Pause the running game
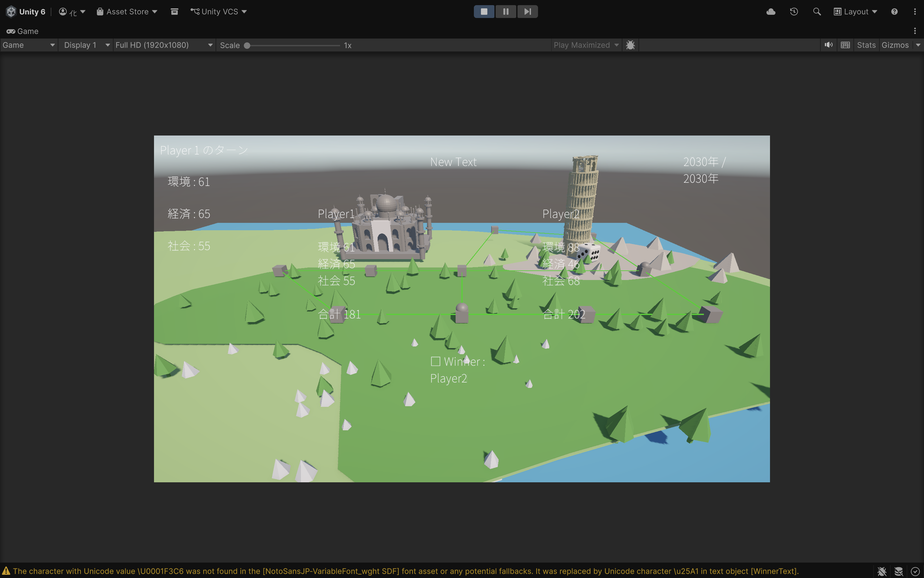Viewport: 924px width, 578px height. point(506,12)
